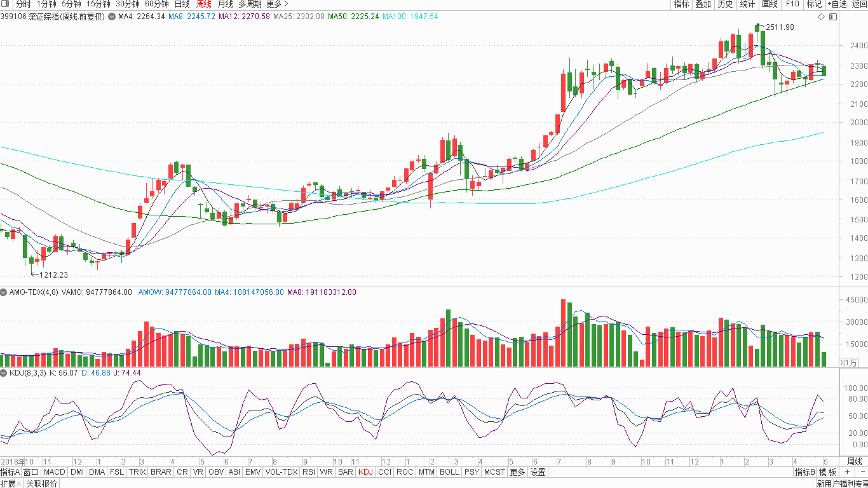
Task: Switch indicator to CR
Action: coord(182,472)
